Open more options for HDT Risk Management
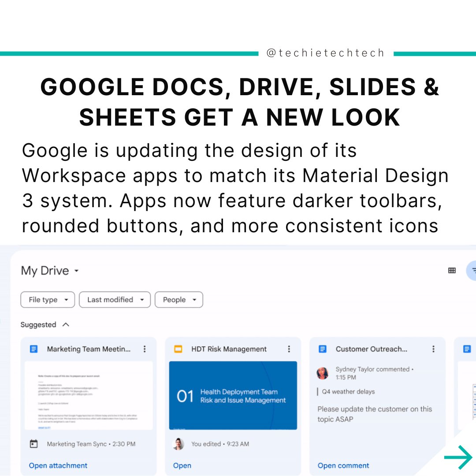476x476 pixels. click(289, 349)
